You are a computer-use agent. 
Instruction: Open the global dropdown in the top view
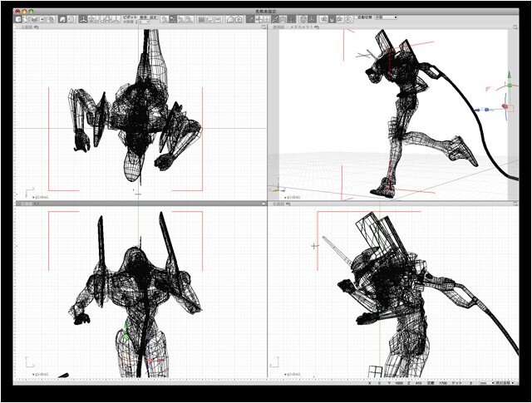pyautogui.click(x=41, y=197)
